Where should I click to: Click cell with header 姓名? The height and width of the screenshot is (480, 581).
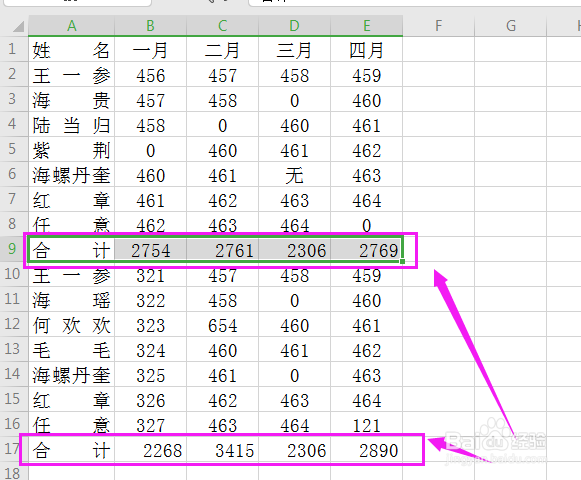72,50
